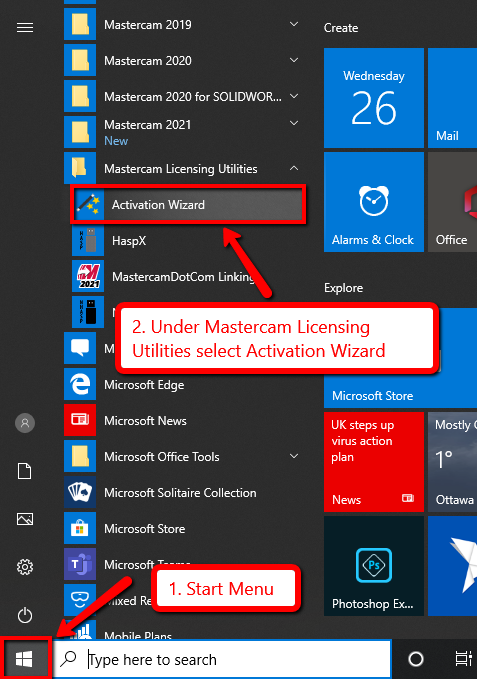Image resolution: width=477 pixels, height=679 pixels.
Task: Expand the Mastercam 2020 folder chevron
Action: 294,60
